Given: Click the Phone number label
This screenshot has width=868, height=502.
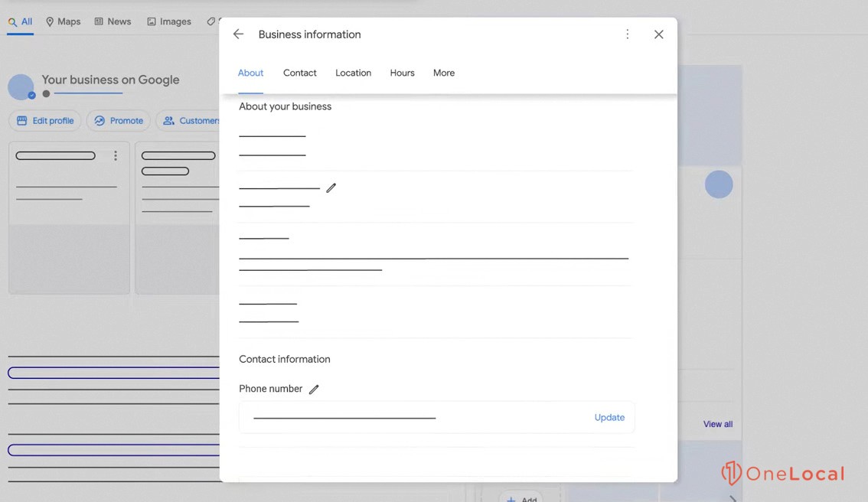Looking at the screenshot, I should [270, 389].
